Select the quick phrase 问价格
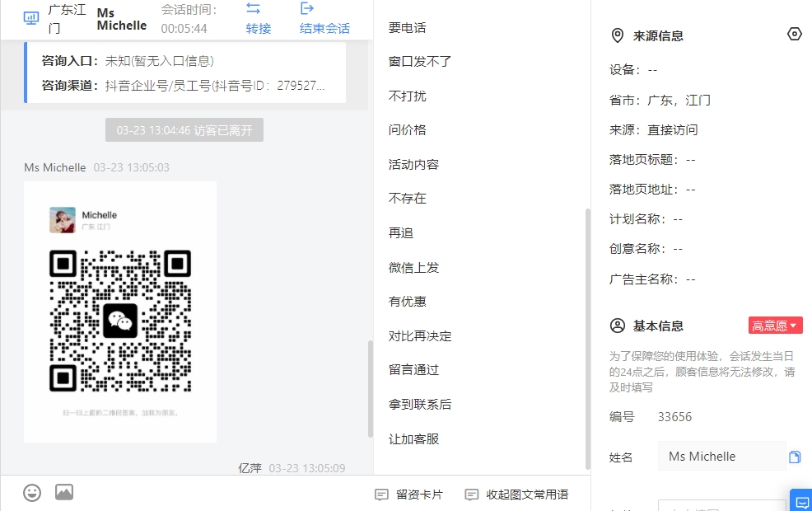 [x=407, y=129]
